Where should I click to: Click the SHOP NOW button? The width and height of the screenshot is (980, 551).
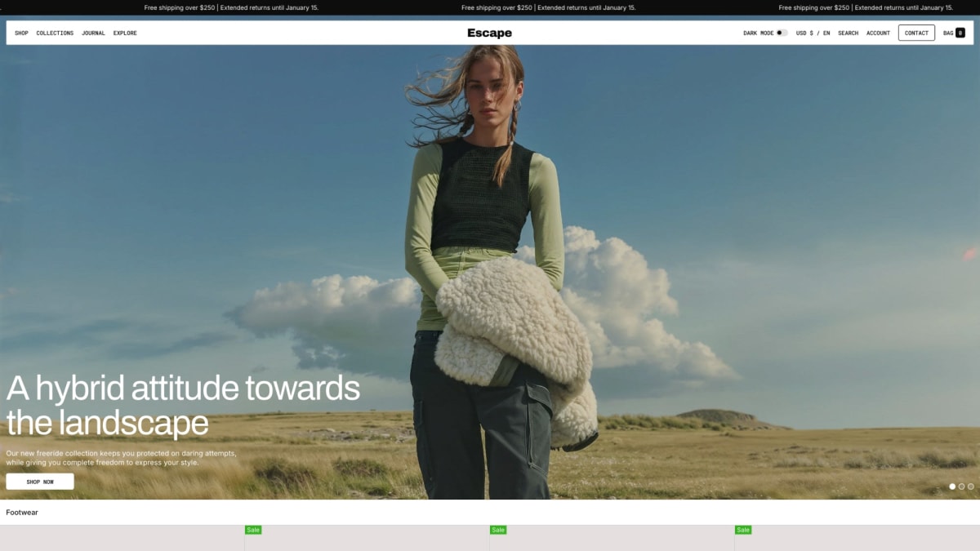[x=39, y=481]
